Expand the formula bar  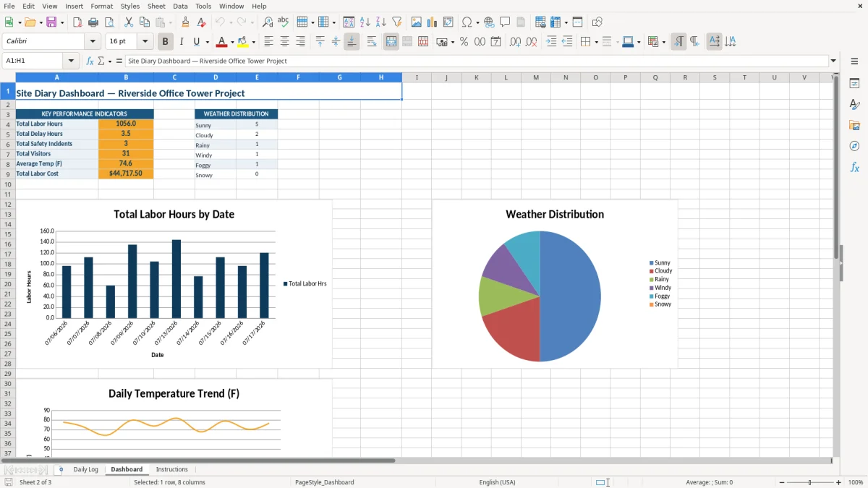coord(833,61)
